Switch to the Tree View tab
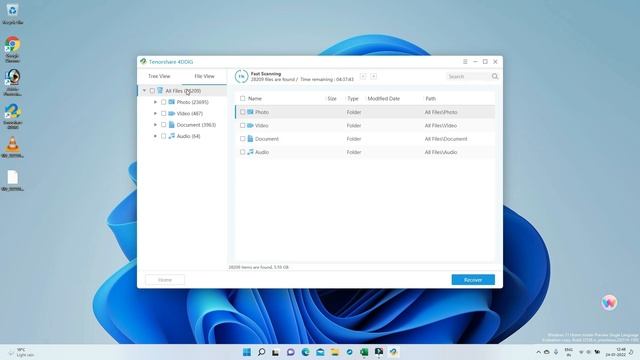This screenshot has width=640, height=360. point(159,76)
